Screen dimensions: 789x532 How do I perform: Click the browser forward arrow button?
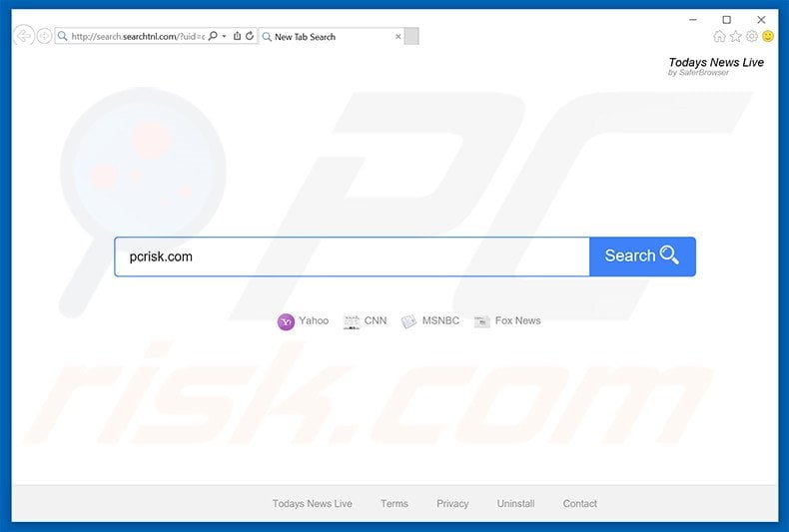pos(44,36)
